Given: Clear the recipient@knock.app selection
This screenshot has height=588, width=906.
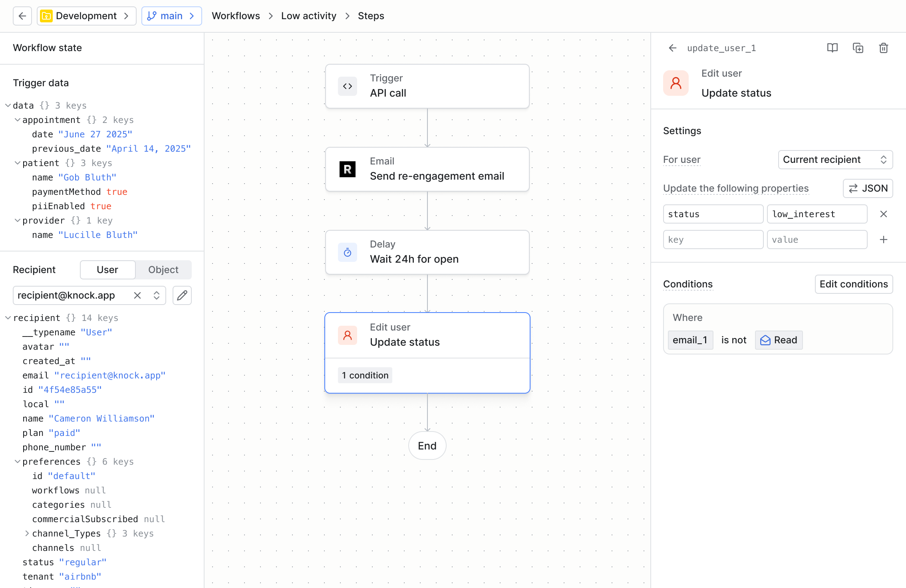Looking at the screenshot, I should click(137, 295).
